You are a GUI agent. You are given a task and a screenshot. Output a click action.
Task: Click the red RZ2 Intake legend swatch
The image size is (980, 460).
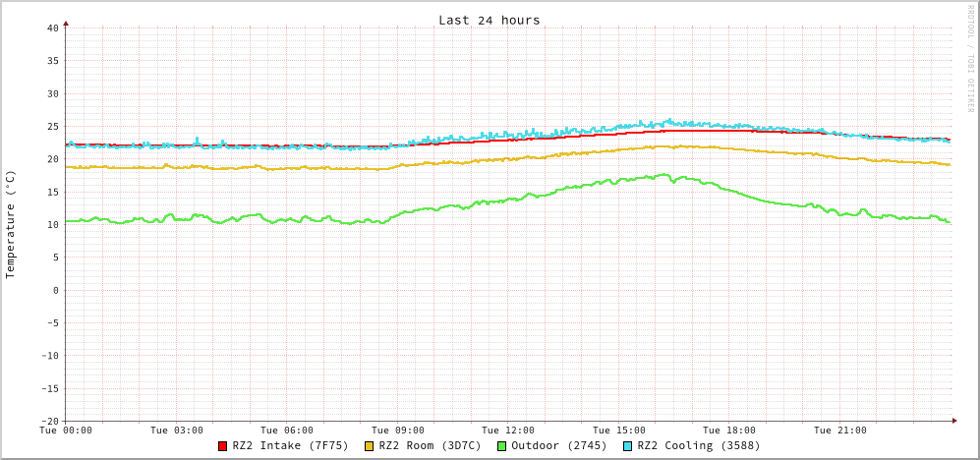pos(223,446)
